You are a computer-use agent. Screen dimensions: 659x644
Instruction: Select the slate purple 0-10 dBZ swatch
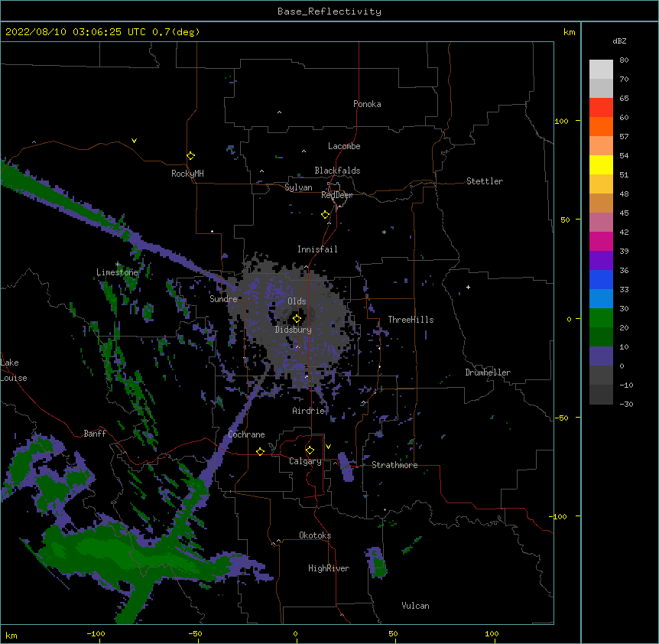pyautogui.click(x=601, y=356)
